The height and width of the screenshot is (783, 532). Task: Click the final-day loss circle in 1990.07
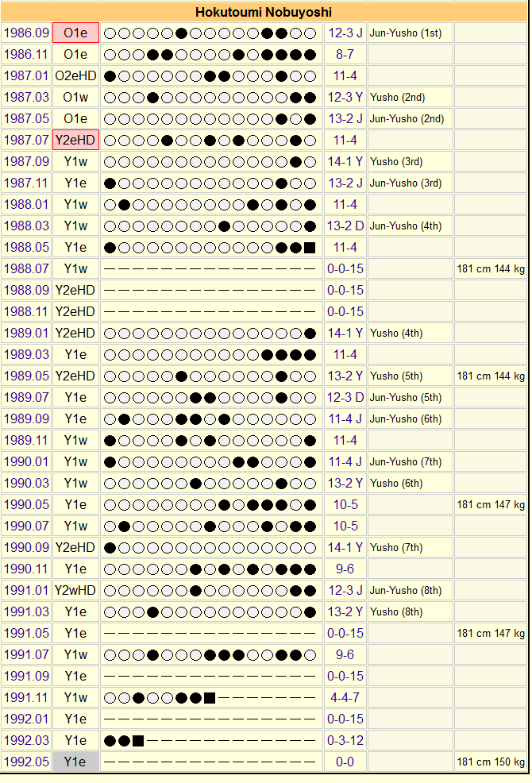click(310, 526)
